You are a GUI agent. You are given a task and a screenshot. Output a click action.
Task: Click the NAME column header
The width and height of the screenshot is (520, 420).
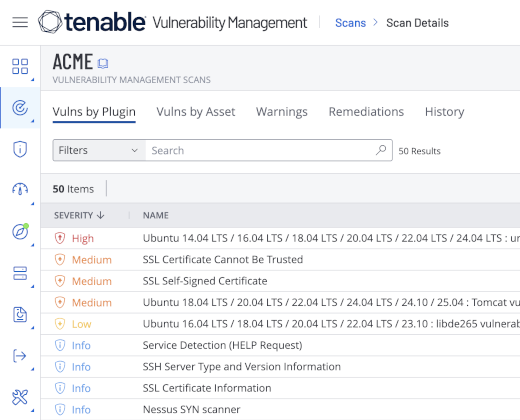tap(156, 215)
